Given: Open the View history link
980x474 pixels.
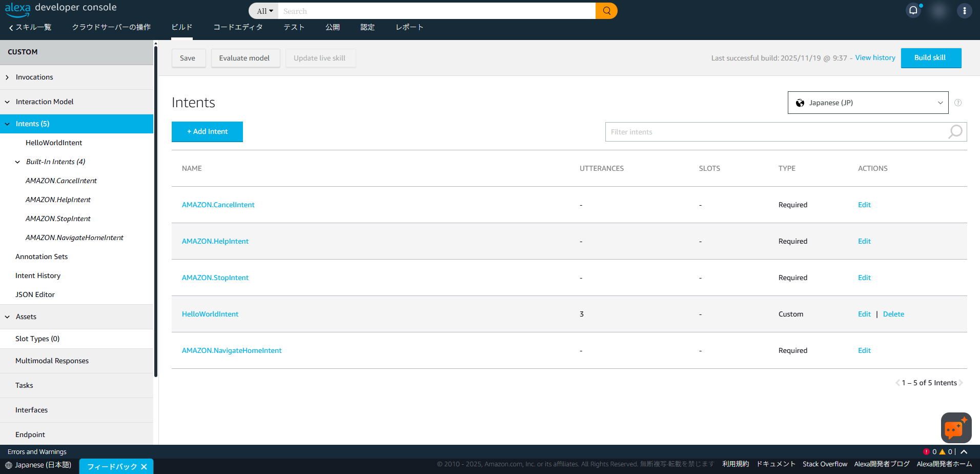Looking at the screenshot, I should [x=875, y=57].
